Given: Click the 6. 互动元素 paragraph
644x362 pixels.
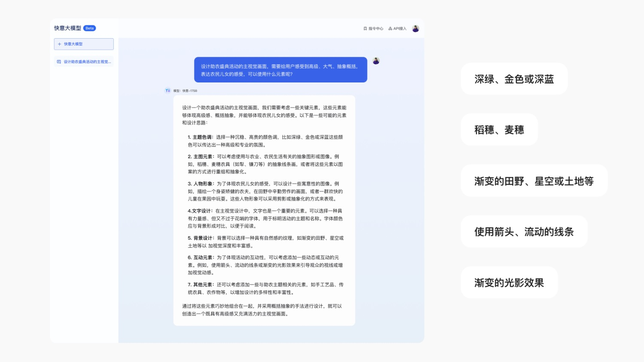Looking at the screenshot, I should pos(265,265).
